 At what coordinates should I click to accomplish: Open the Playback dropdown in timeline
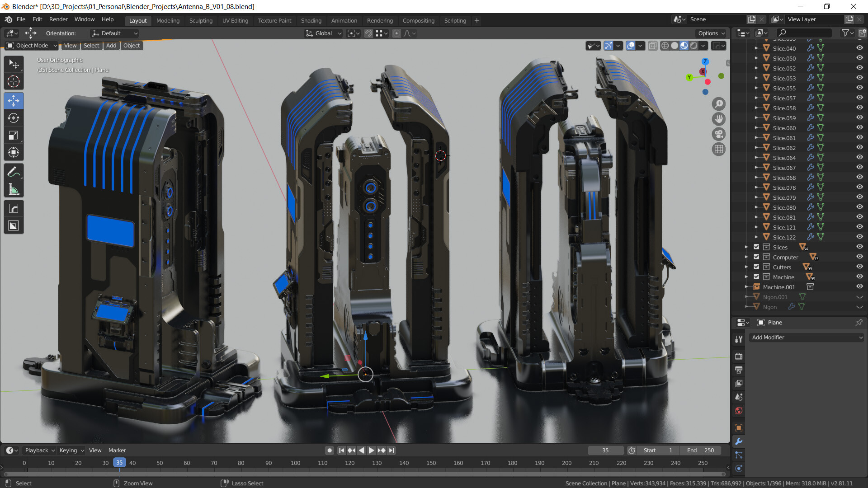[40, 450]
